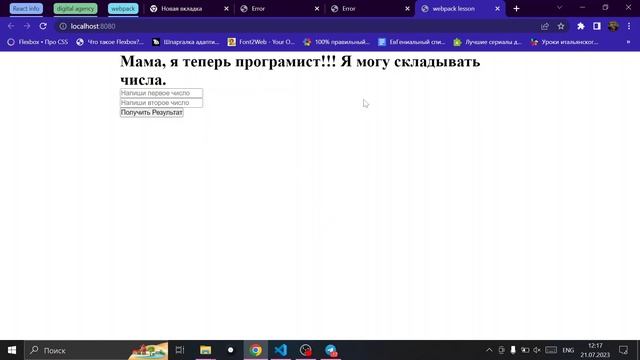Screen dimensions: 640x360
Task: Open clock and date 12:17
Action: coord(596,350)
